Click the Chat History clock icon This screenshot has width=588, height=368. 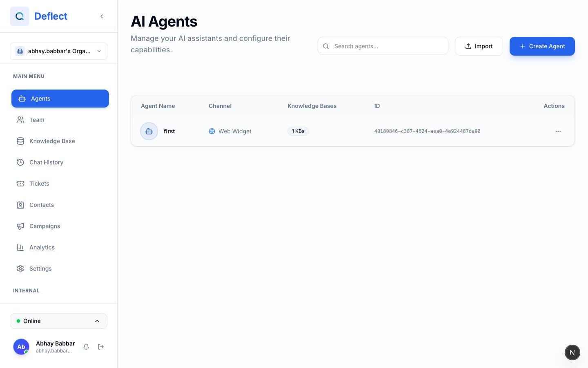click(x=20, y=162)
